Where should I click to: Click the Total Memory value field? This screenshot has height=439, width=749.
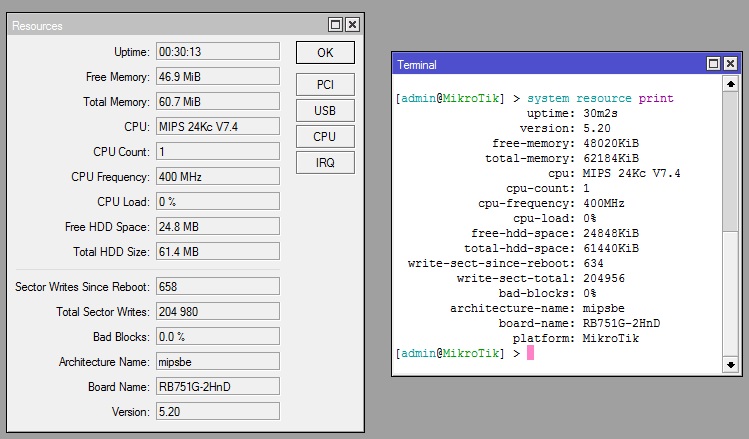[217, 102]
